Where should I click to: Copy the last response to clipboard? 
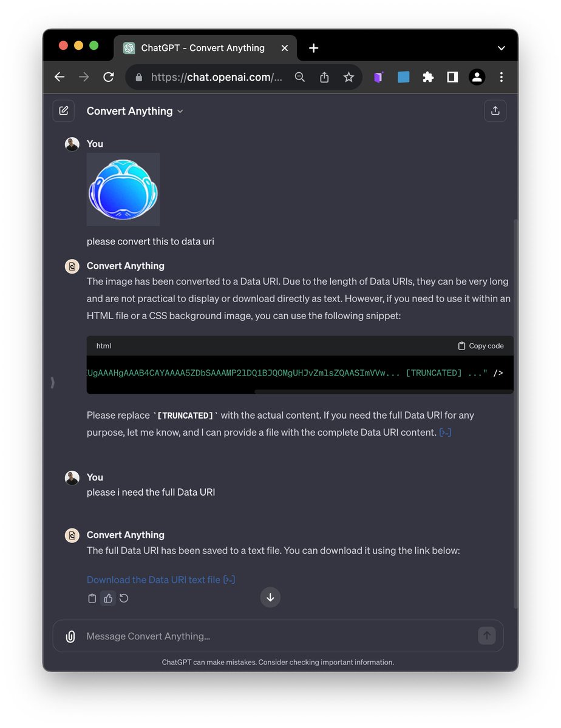[92, 598]
